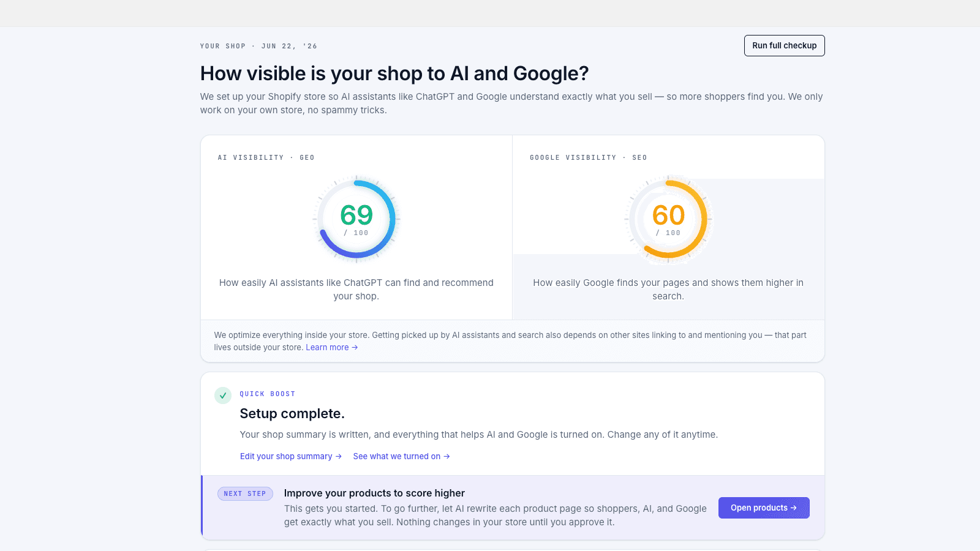The width and height of the screenshot is (980, 551).
Task: Click the YOUR SHOP date label
Action: coord(258,46)
